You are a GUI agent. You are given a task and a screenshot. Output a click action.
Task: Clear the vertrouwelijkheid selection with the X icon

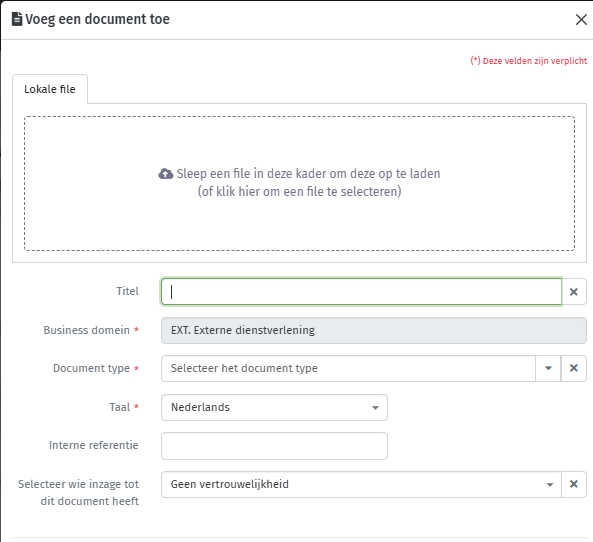click(x=574, y=484)
